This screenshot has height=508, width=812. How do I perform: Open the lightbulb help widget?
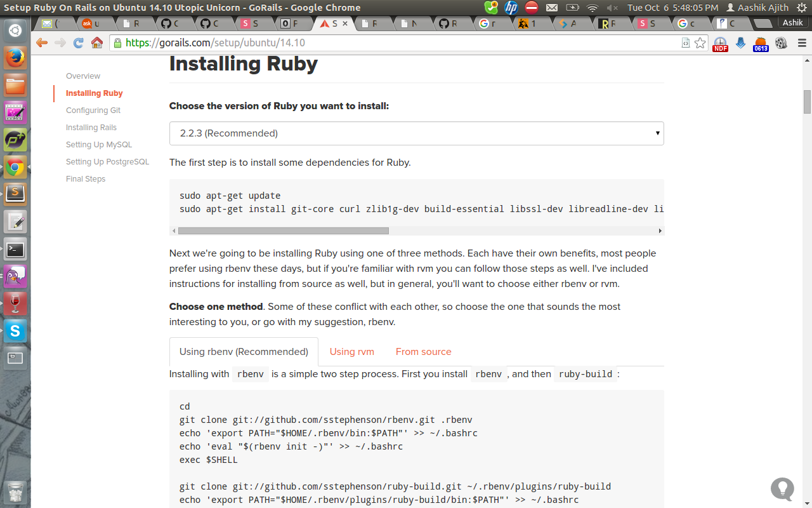click(x=782, y=489)
